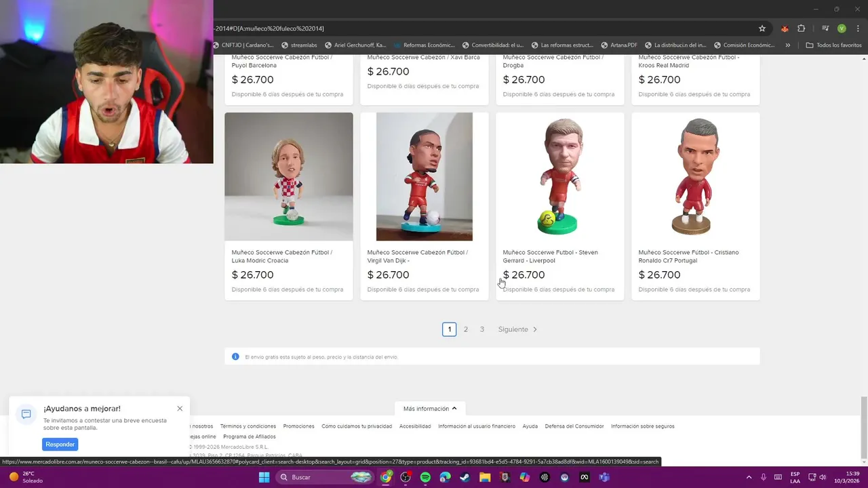This screenshot has height=488, width=868.
Task: Open the media controls icon in Chrome toolbar
Action: [x=825, y=28]
